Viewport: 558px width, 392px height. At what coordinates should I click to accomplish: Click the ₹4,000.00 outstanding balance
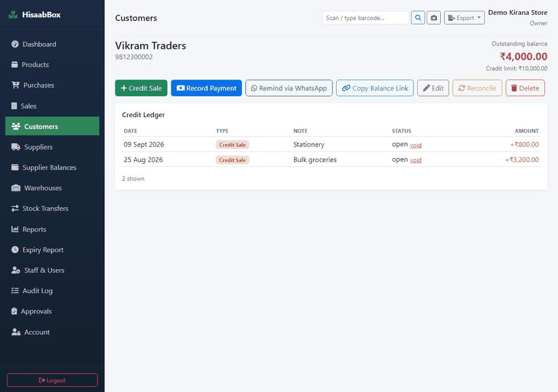coord(523,56)
